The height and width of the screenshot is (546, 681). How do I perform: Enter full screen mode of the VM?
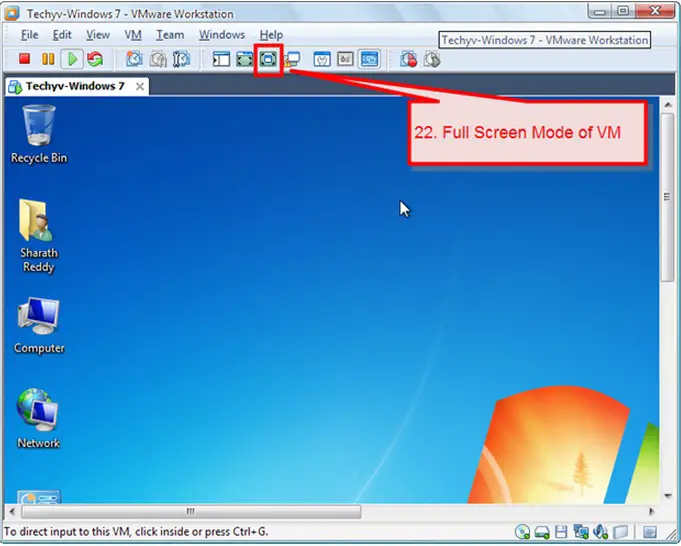pyautogui.click(x=268, y=59)
